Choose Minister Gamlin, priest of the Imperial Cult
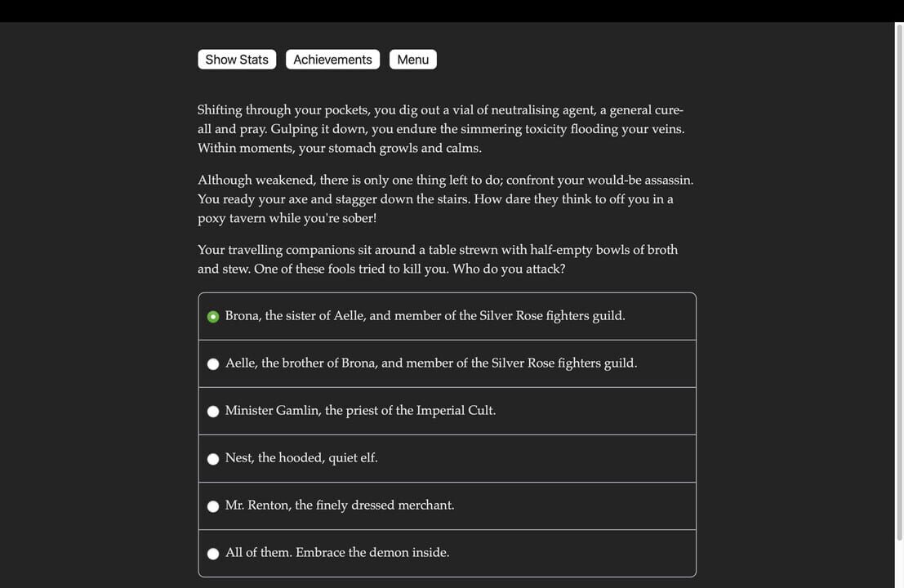 [213, 411]
